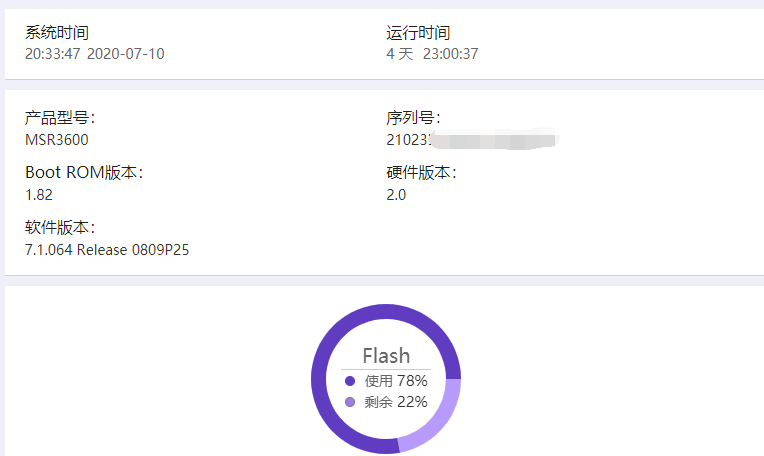Select the MSR3600 model text
The height and width of the screenshot is (456, 764).
(x=56, y=140)
